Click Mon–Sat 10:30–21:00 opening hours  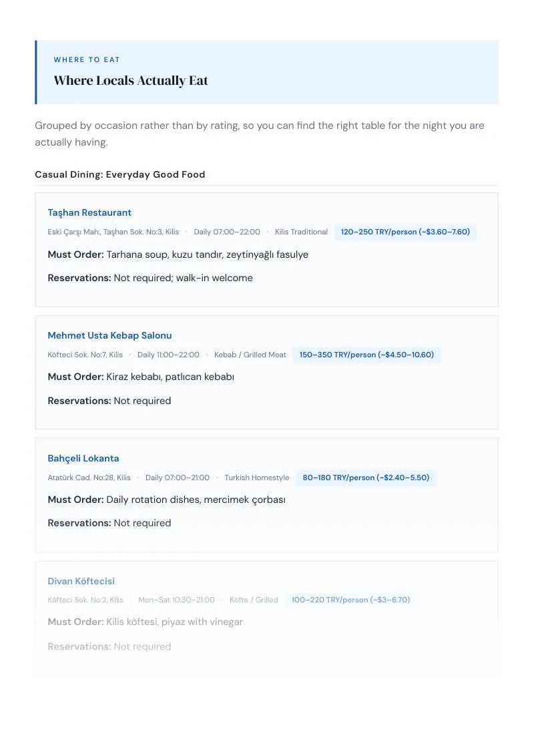(x=176, y=600)
